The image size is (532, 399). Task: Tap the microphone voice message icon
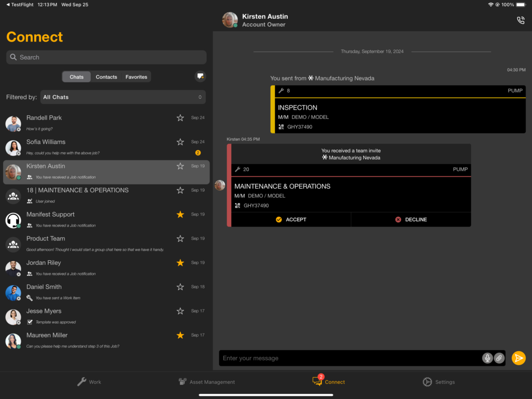click(x=487, y=358)
